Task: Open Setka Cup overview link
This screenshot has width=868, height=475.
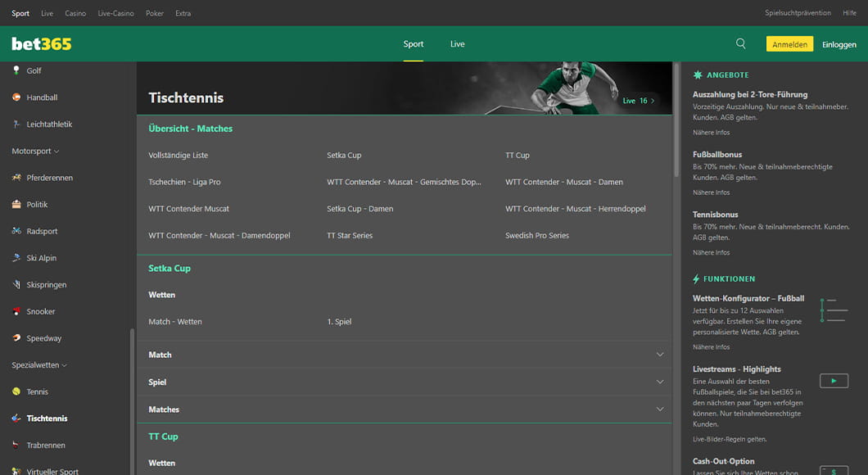Action: (344, 155)
